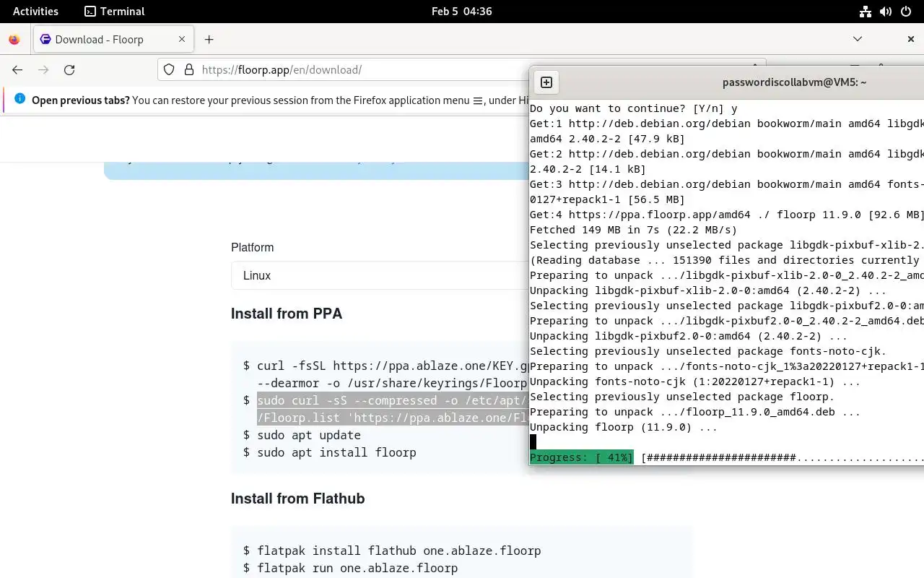Click the new tab button in the terminal header

546,82
